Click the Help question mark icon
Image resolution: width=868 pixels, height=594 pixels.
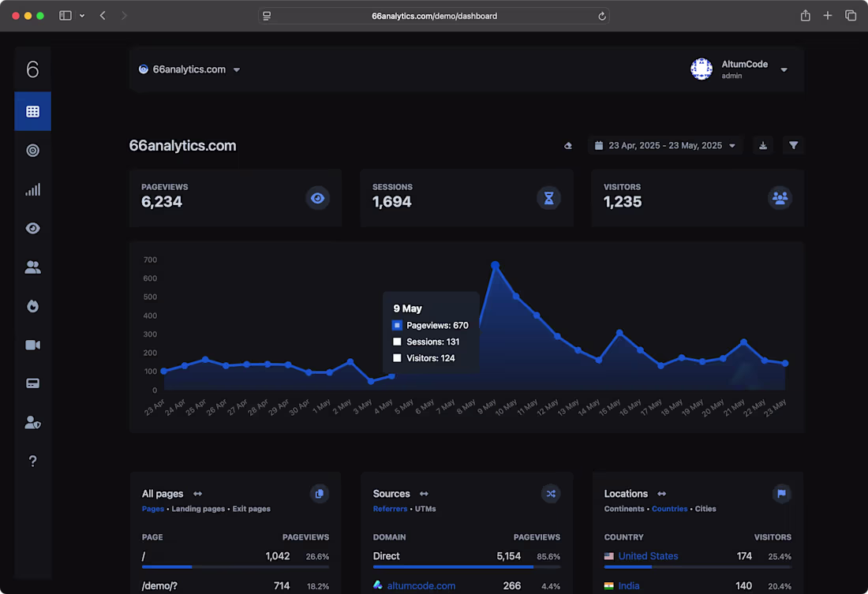click(x=32, y=461)
